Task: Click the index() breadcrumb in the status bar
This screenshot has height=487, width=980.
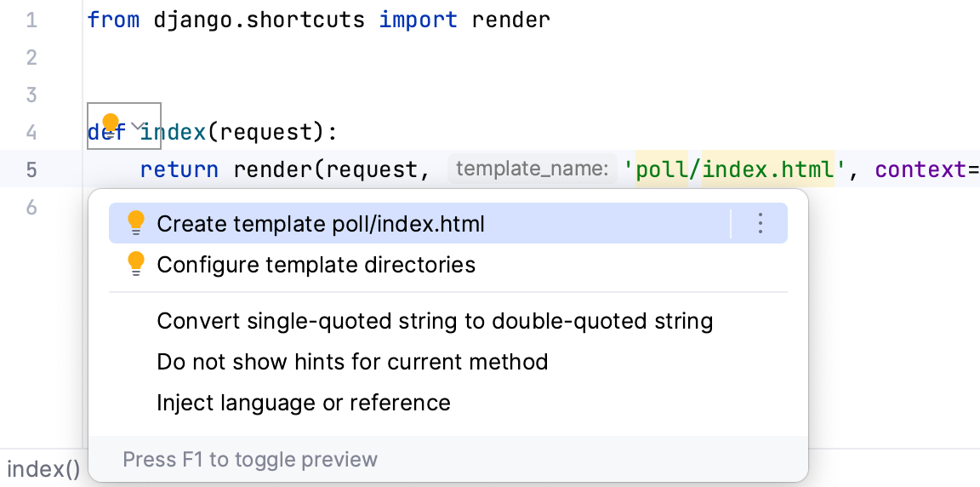Action: [x=43, y=469]
